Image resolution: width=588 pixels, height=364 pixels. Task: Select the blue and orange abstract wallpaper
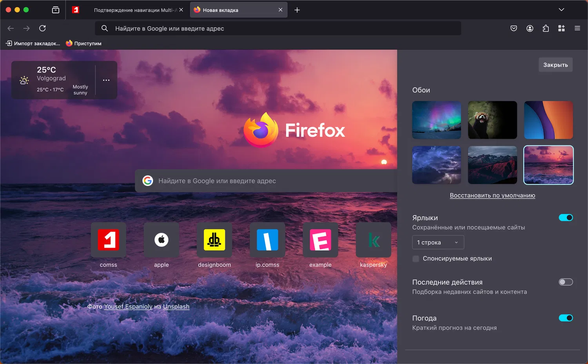click(x=548, y=120)
